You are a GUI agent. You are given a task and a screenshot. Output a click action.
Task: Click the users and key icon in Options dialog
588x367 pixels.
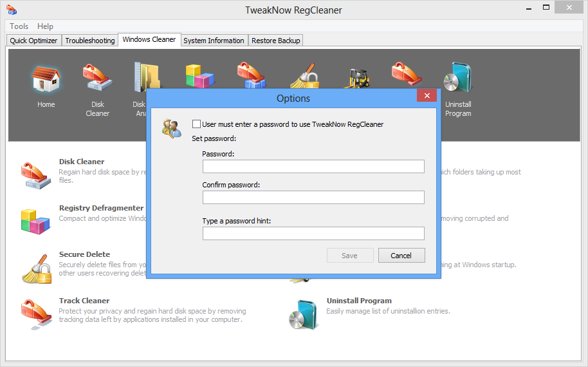[x=172, y=128]
